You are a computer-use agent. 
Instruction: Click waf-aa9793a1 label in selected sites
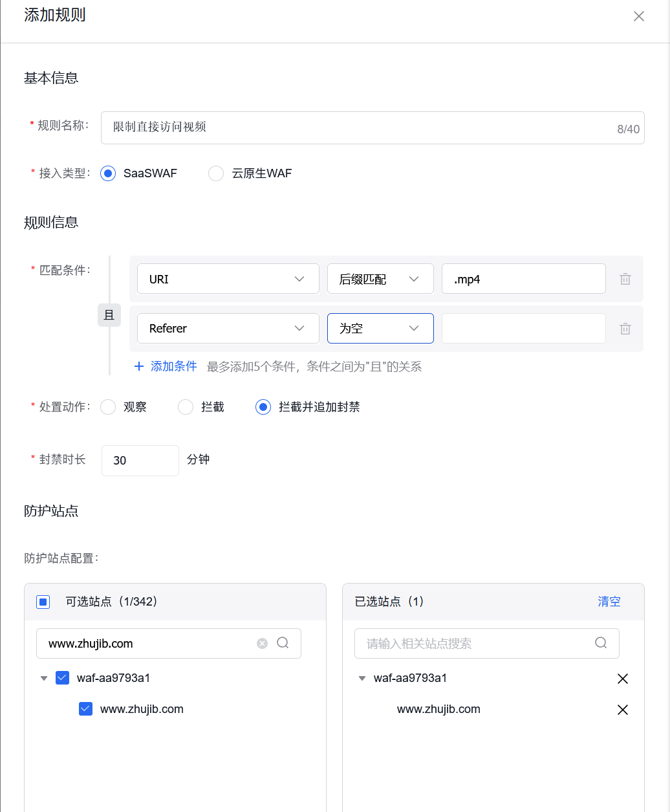(410, 679)
